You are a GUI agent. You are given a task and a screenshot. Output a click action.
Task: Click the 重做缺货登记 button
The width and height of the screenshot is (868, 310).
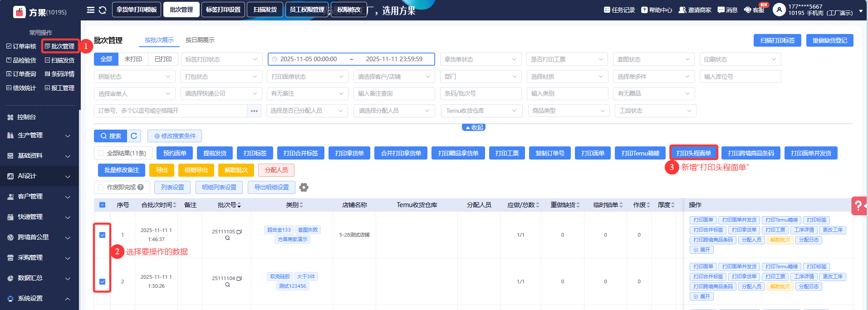[x=829, y=40]
